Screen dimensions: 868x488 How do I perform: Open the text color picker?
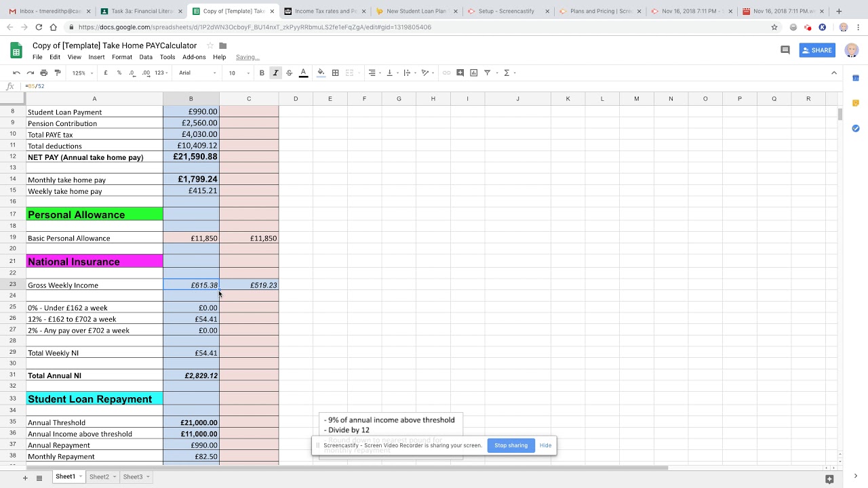tap(303, 73)
